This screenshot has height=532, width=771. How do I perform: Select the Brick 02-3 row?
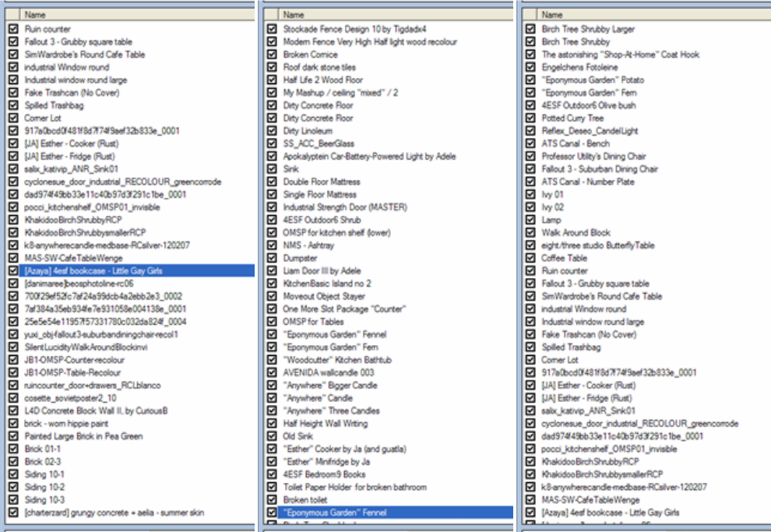point(43,462)
